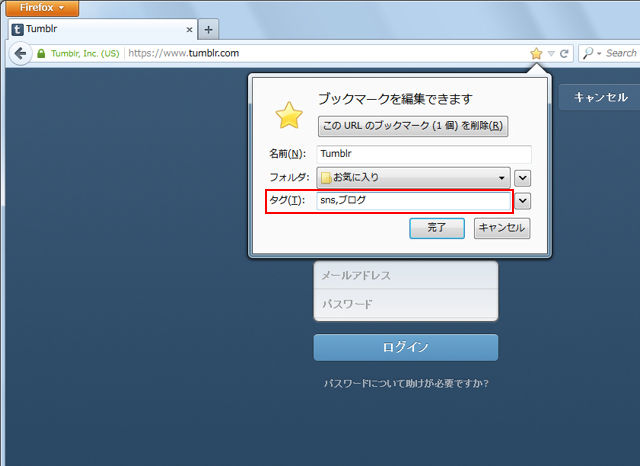Screen dimensions: 640x466
Task: Click the large star in bookmark panel
Action: click(289, 115)
